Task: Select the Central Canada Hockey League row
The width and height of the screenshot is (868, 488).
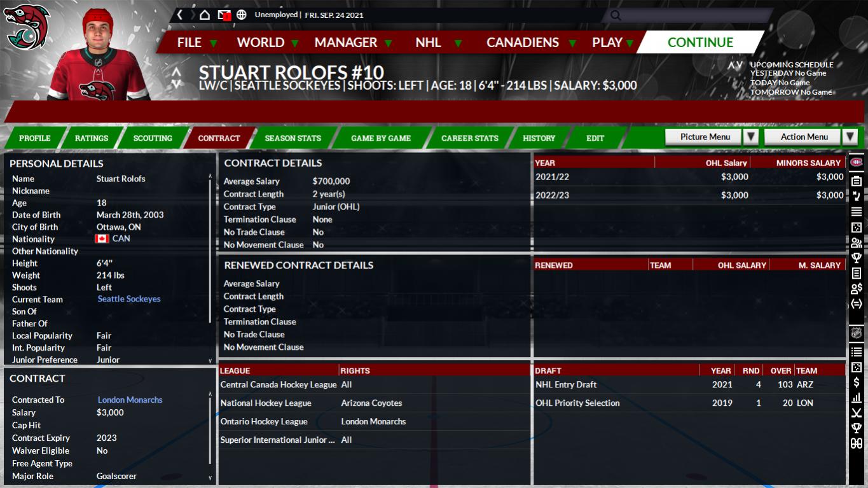Action: 374,384
